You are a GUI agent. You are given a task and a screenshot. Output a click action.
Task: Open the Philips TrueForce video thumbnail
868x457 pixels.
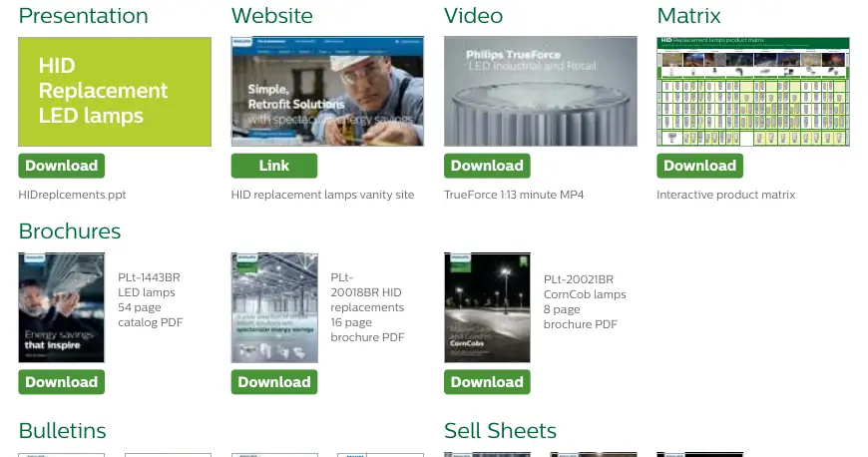tap(541, 92)
